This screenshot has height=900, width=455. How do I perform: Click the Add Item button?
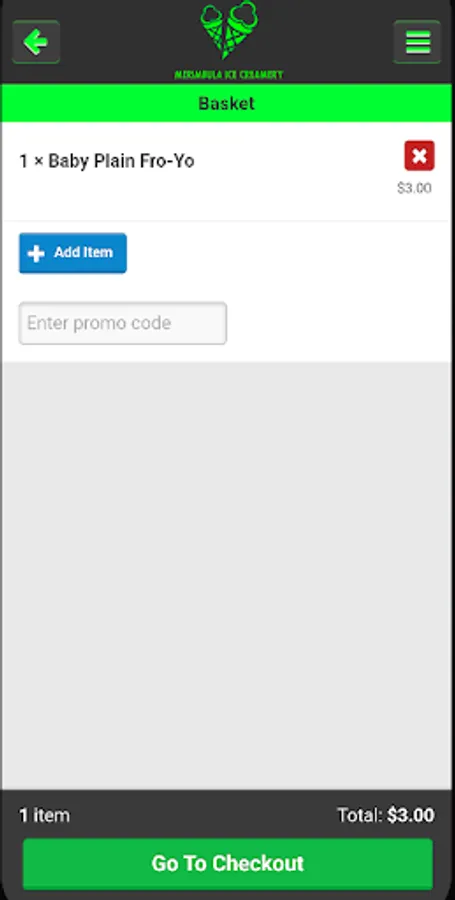point(73,253)
